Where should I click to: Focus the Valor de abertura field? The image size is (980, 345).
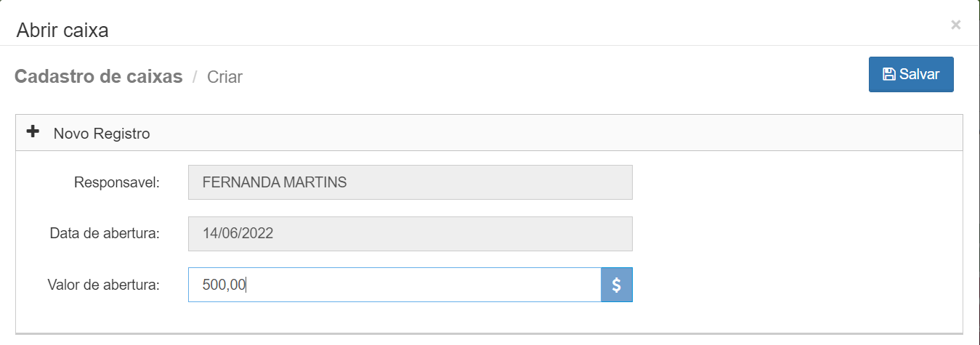click(394, 285)
